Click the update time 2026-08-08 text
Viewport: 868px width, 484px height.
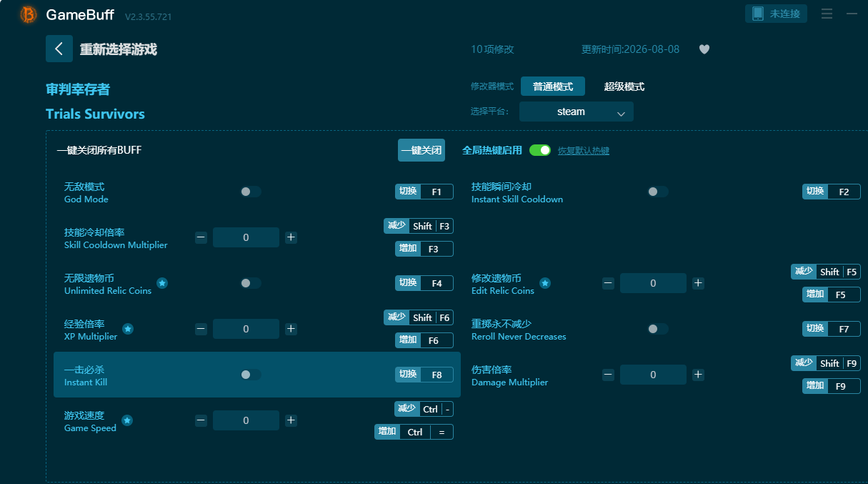tap(631, 49)
